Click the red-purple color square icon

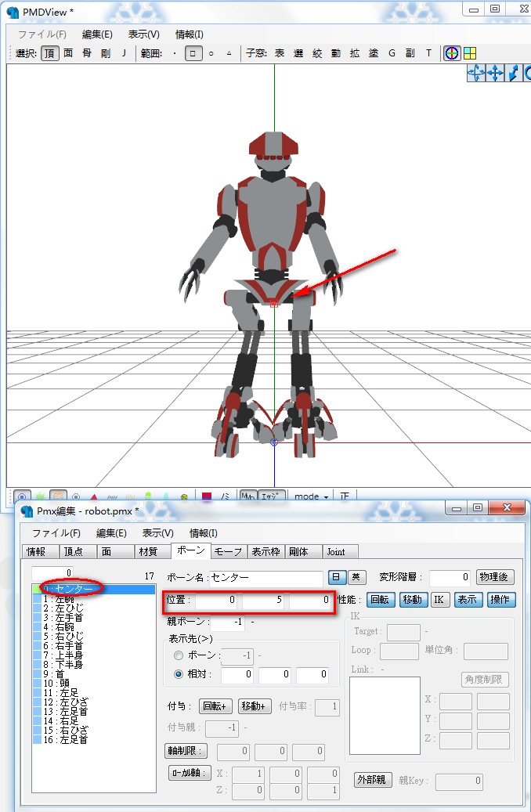click(207, 496)
